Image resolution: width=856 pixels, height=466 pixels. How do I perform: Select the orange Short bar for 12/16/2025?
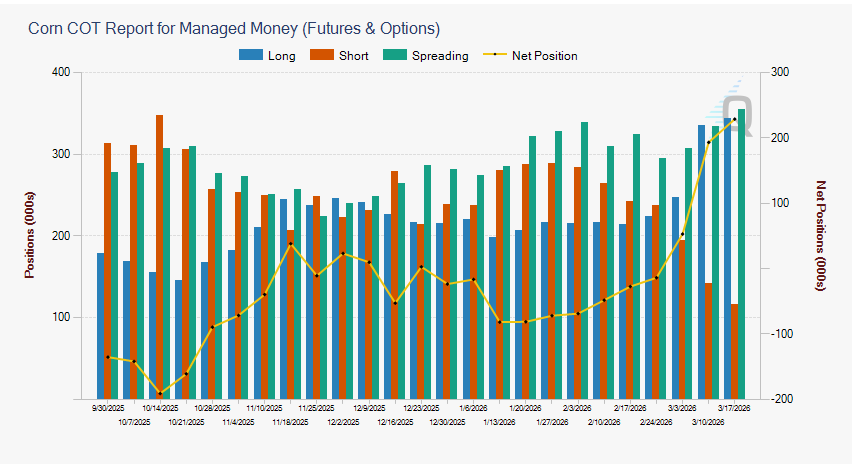tap(394, 285)
